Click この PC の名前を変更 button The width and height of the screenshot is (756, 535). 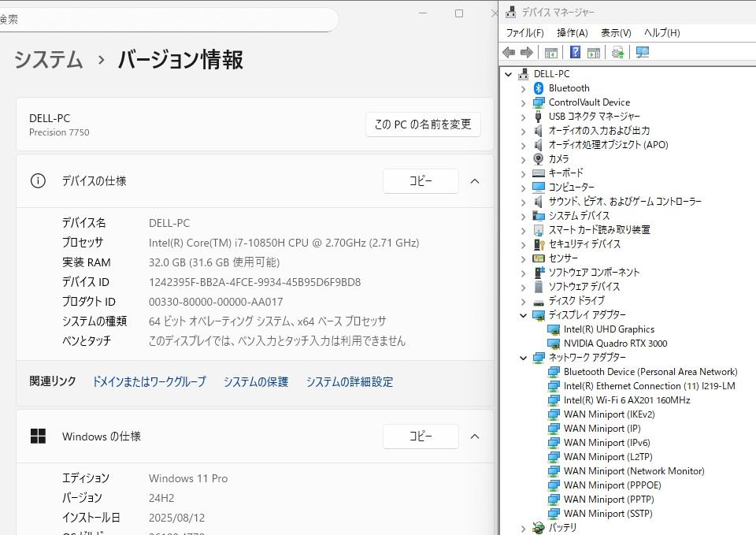(423, 124)
